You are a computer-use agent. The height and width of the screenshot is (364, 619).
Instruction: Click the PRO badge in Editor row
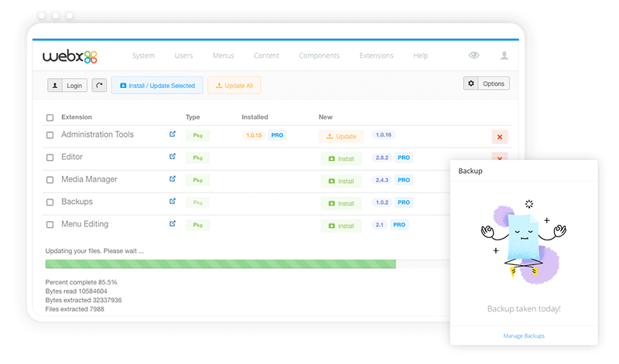404,158
